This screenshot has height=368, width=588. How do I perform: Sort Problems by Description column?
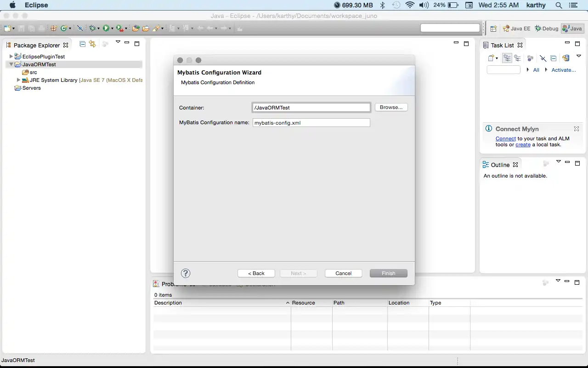tap(222, 303)
